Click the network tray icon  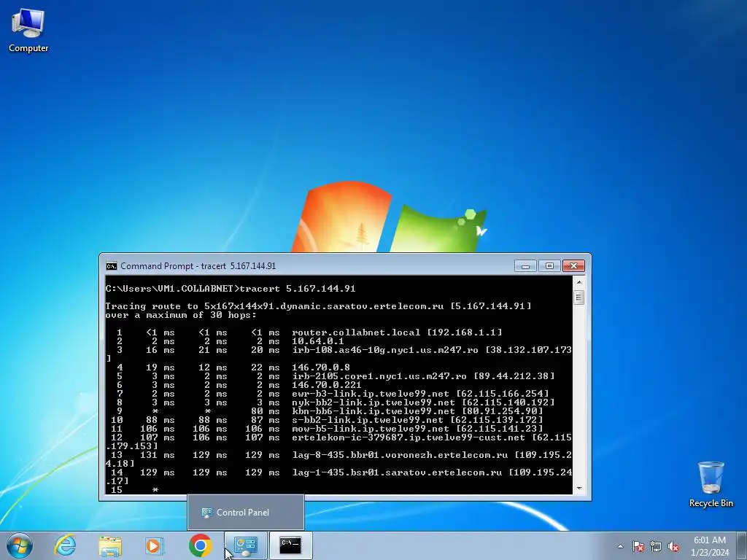point(656,546)
